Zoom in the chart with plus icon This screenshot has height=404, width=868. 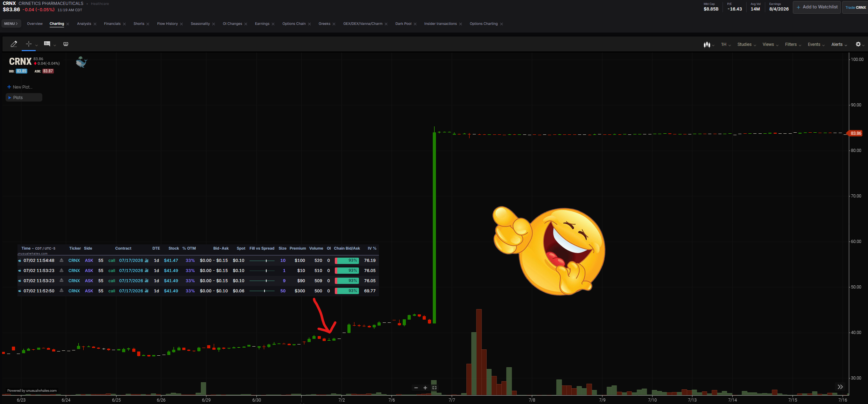(x=425, y=388)
